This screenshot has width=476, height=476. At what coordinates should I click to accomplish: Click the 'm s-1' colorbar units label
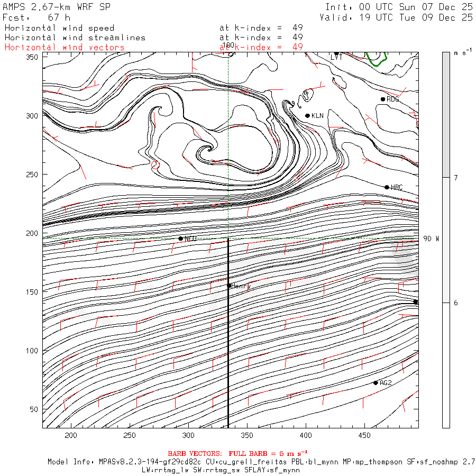pyautogui.click(x=463, y=52)
